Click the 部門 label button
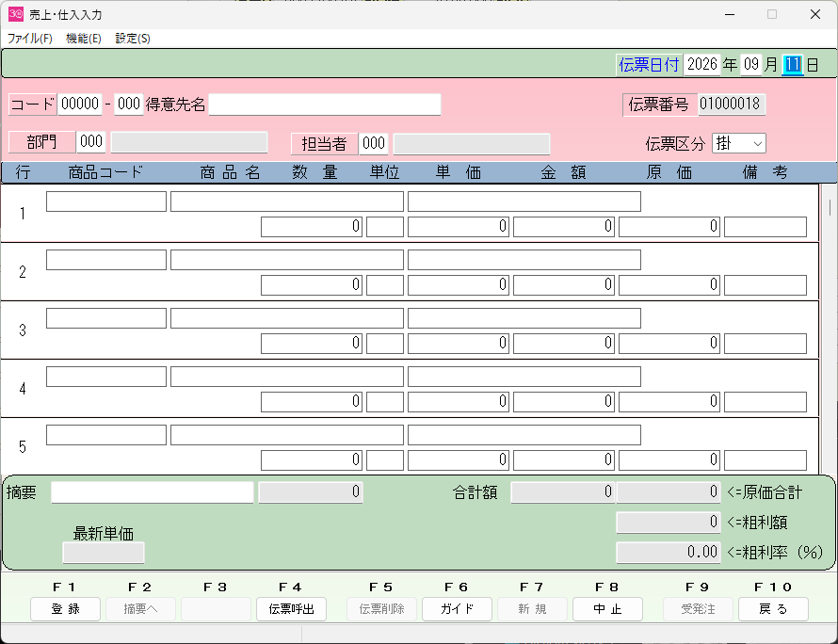Viewport: 838px width, 644px height. point(41,142)
